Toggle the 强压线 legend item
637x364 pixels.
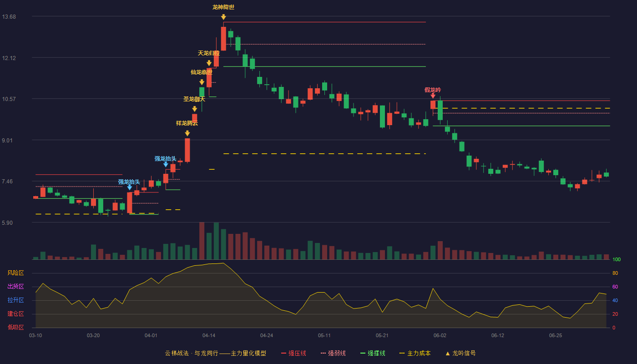[x=293, y=353]
